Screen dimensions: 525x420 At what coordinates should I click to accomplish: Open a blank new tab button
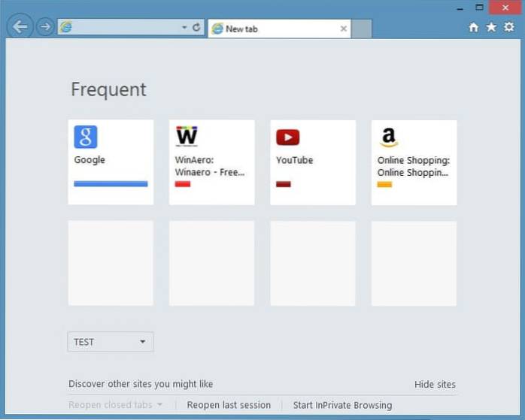pos(362,29)
